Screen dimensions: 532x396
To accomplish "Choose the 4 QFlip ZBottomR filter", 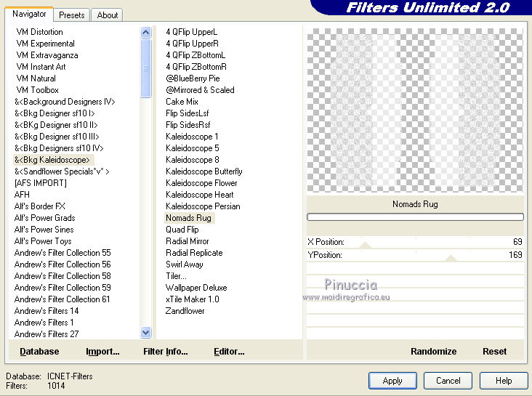I will point(196,67).
